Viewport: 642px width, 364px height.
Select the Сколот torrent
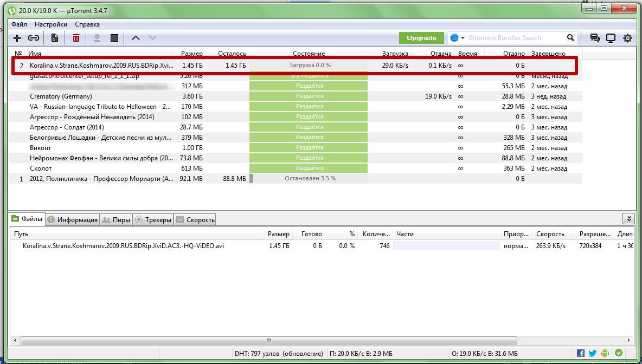coord(295,168)
